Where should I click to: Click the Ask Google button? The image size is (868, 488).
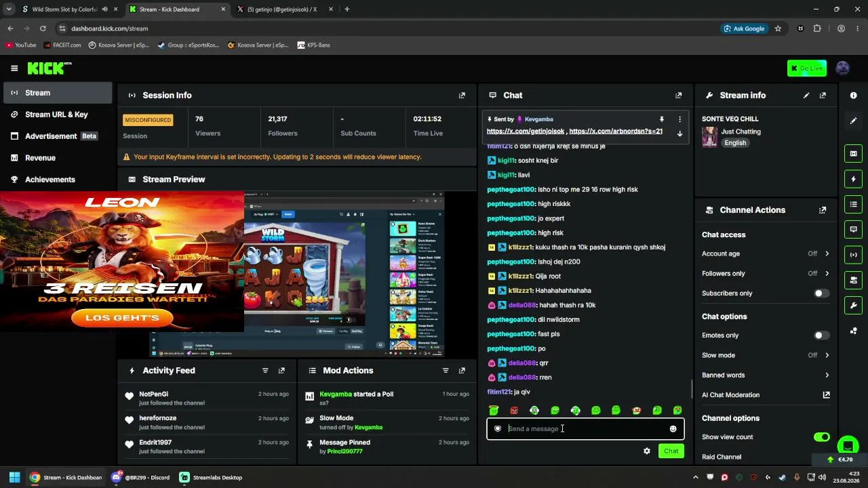click(744, 28)
